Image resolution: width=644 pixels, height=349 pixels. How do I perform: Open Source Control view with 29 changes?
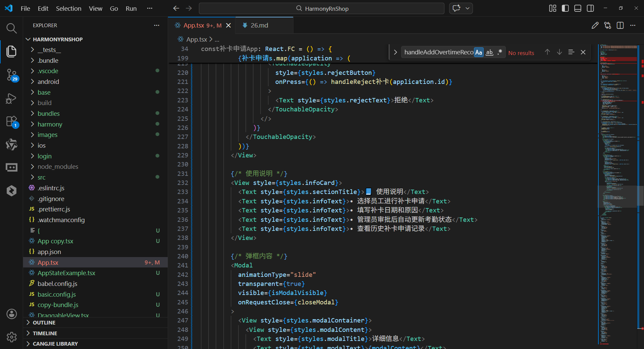point(11,75)
